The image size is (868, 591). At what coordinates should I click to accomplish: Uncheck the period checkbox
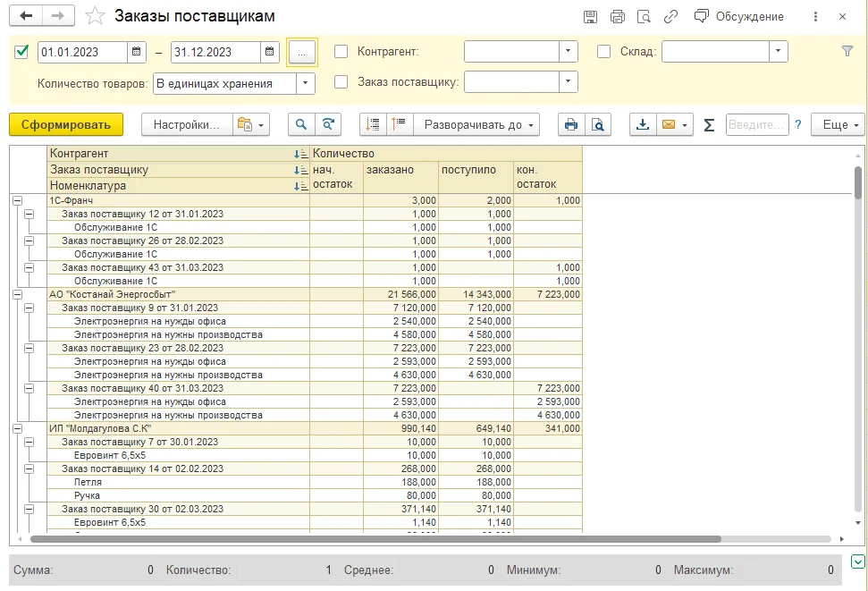pos(21,52)
